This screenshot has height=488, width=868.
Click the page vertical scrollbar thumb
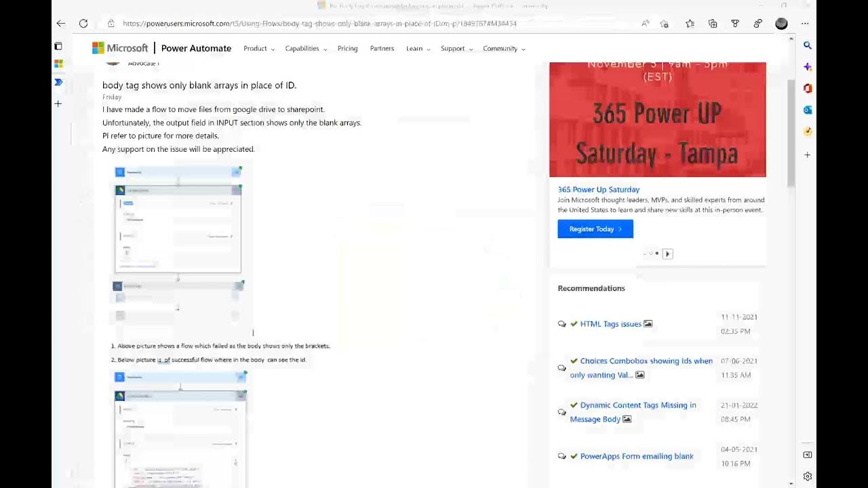791,133
